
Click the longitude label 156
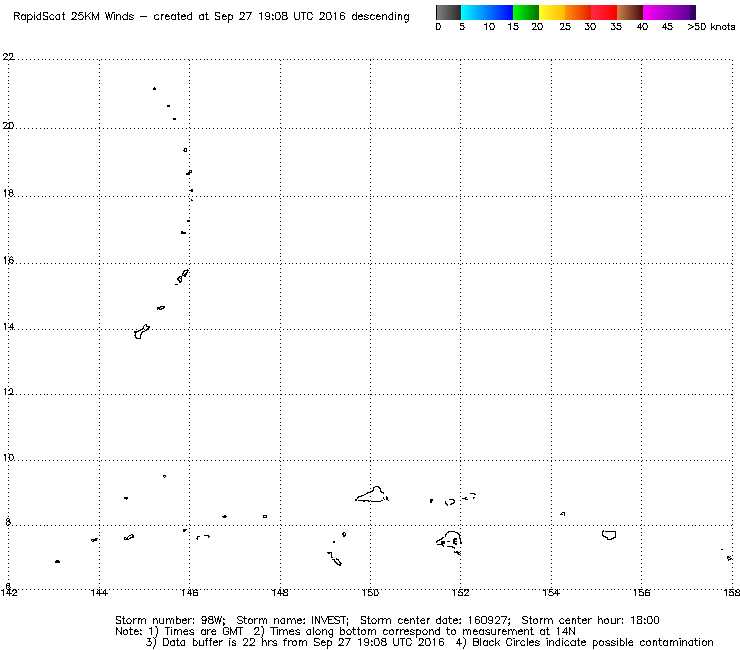point(641,592)
